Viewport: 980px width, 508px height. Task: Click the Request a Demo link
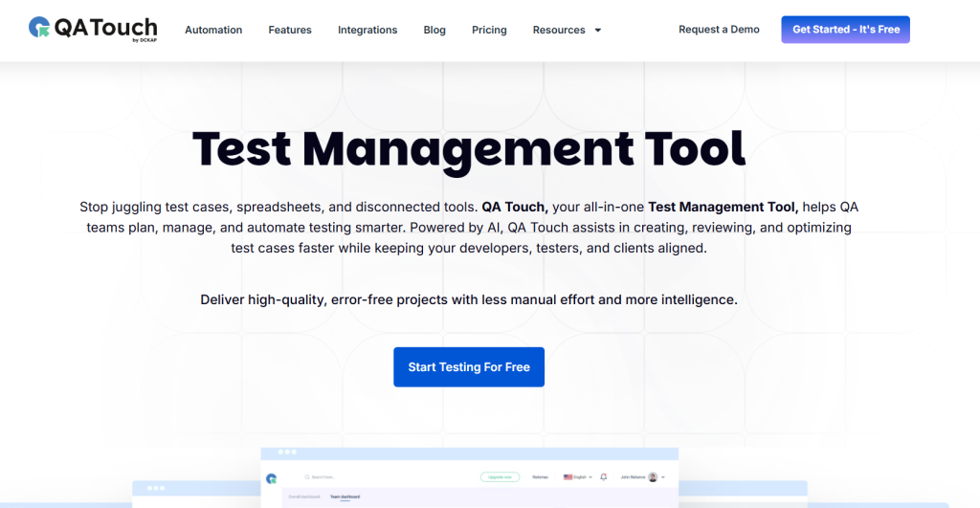(x=719, y=30)
